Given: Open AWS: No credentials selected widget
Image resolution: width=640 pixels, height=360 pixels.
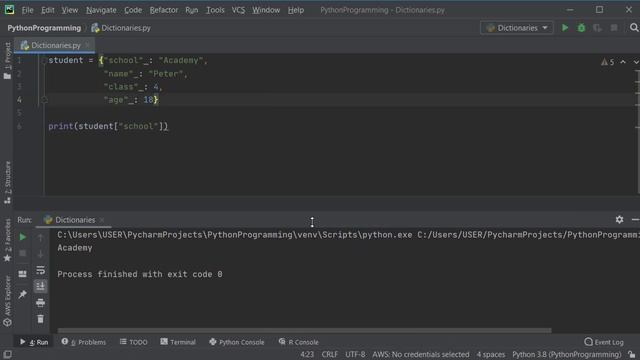Looking at the screenshot, I should (420, 354).
